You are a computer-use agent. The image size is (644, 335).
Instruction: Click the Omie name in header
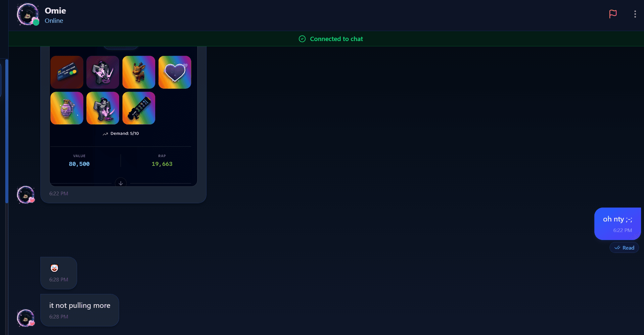tap(55, 11)
